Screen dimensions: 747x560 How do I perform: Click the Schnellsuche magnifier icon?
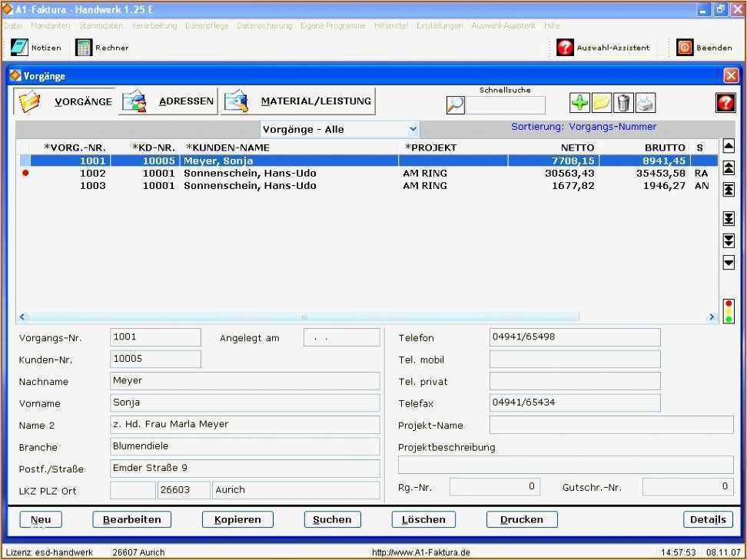(456, 104)
